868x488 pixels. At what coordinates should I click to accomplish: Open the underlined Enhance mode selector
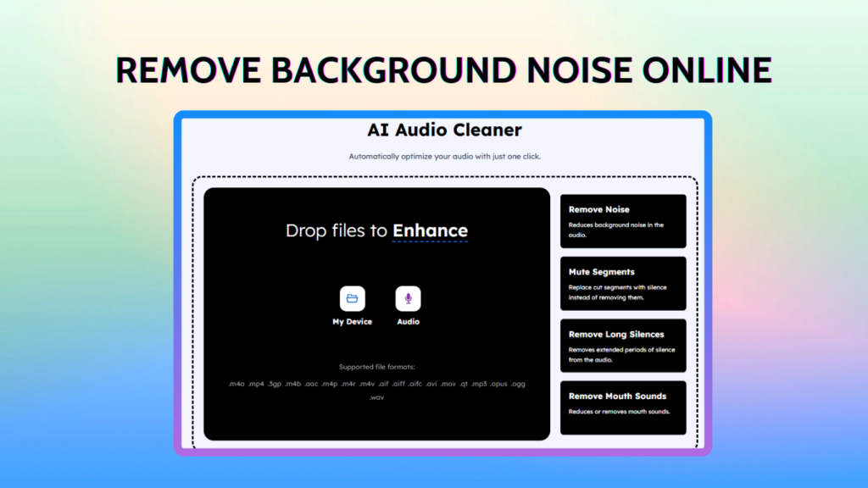(x=430, y=230)
